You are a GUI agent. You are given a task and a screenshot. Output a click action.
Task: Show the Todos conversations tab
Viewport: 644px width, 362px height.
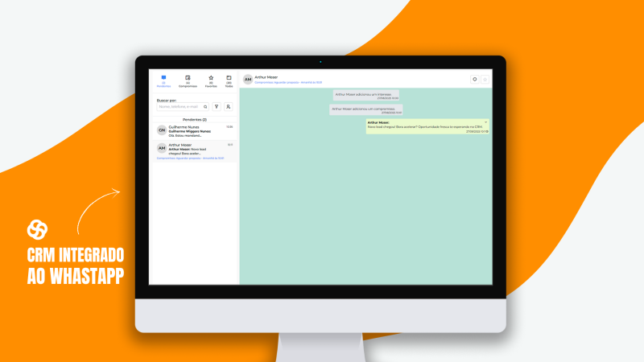(229, 80)
